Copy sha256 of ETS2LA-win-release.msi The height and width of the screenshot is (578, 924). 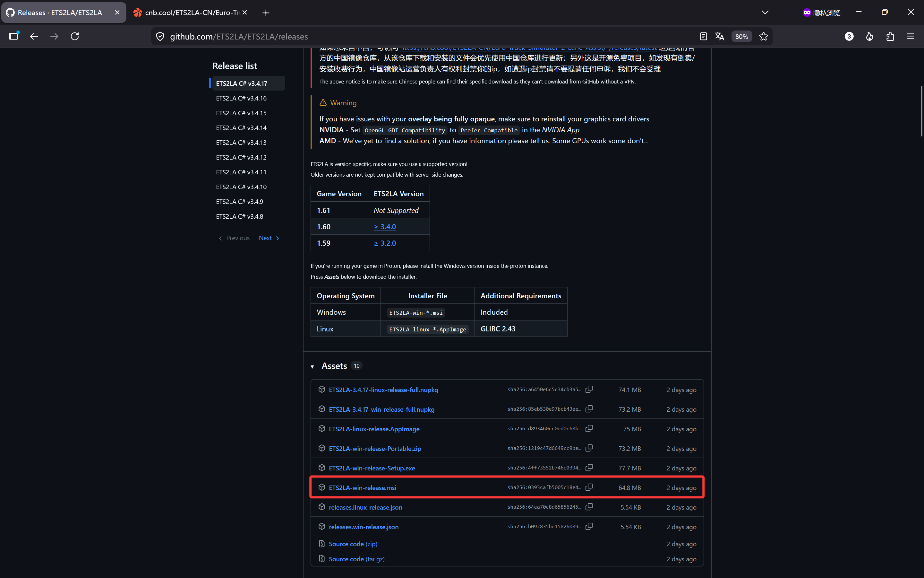click(x=589, y=487)
